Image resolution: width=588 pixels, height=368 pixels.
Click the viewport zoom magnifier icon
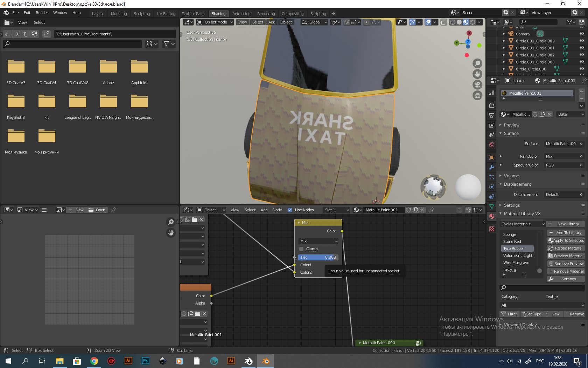(477, 63)
